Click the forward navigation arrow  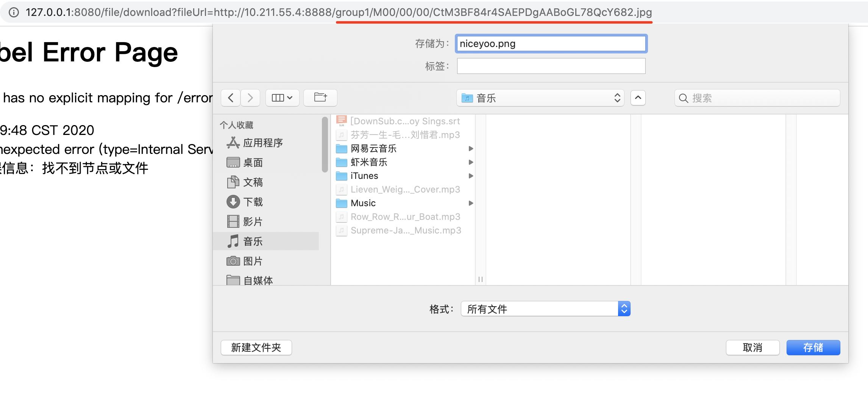click(250, 98)
